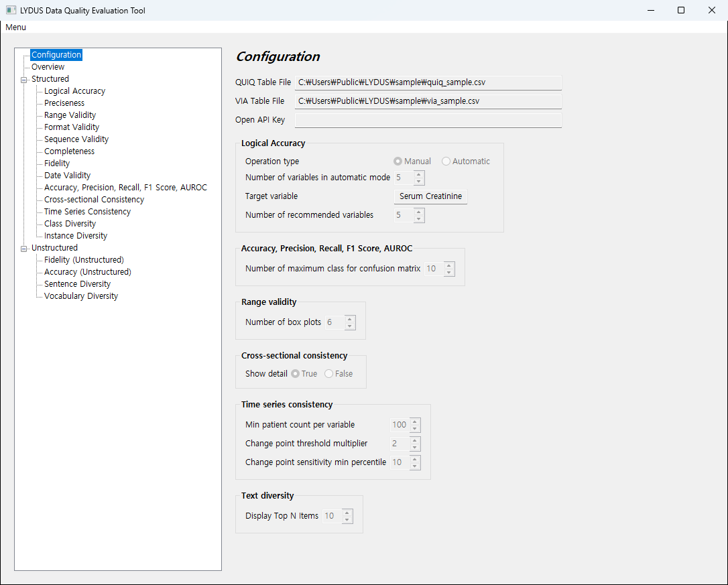Viewport: 728px width, 585px height.
Task: Maximize the LYDUS window
Action: [x=681, y=10]
